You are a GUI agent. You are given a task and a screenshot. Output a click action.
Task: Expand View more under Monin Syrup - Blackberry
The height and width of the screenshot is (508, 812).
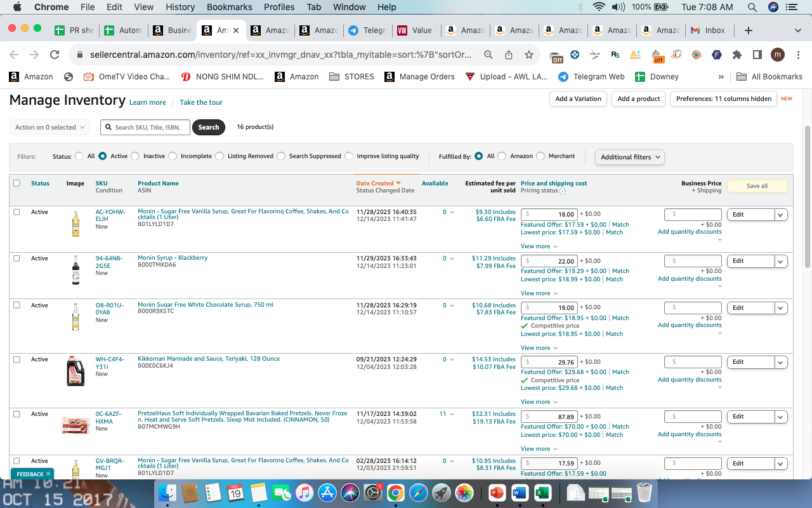click(539, 293)
